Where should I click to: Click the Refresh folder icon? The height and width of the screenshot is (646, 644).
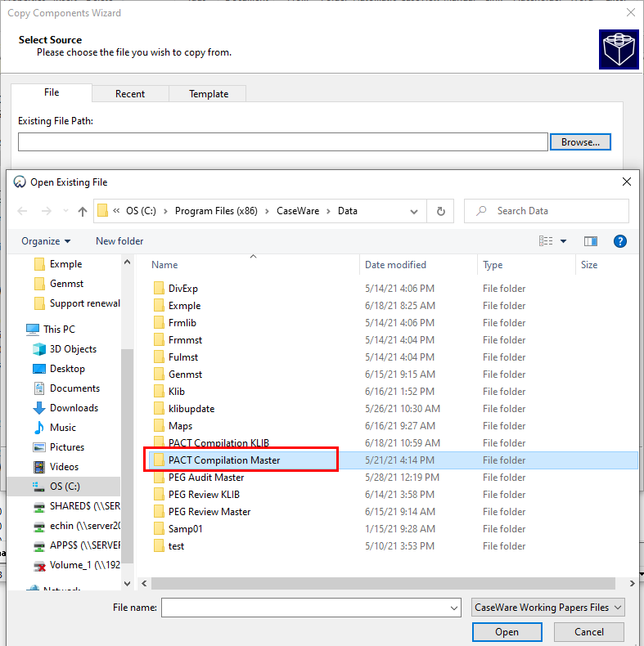440,211
